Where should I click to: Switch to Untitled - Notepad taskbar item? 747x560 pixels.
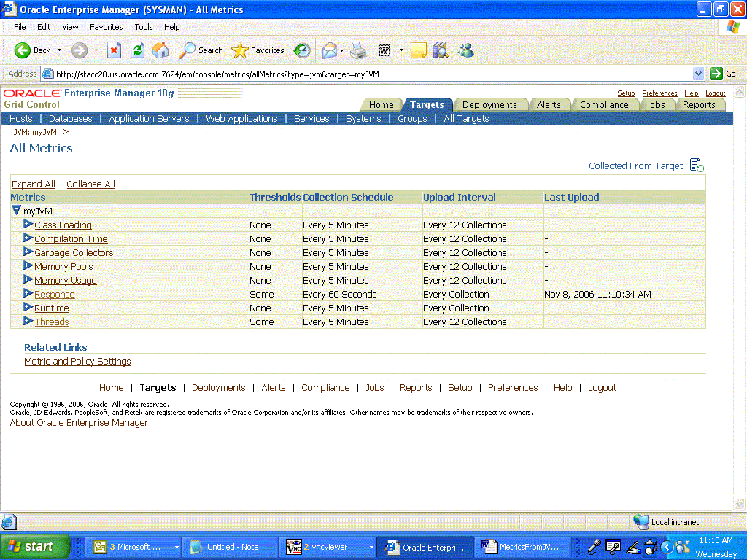click(232, 547)
